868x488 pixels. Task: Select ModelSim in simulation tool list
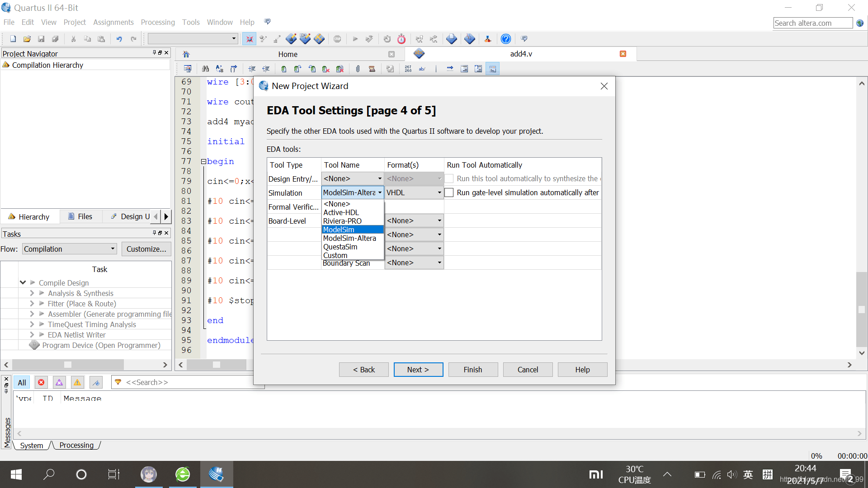339,230
